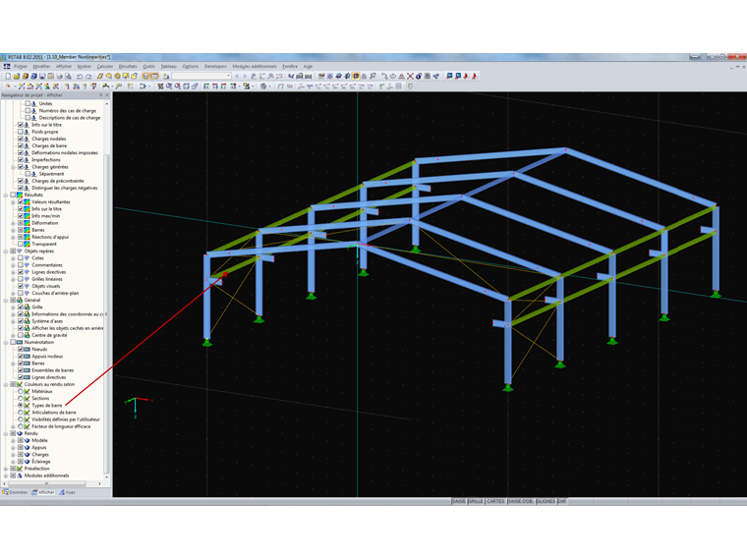747x560 pixels.
Task: Select the Facteur de longueur efficace radio option
Action: coord(21,426)
